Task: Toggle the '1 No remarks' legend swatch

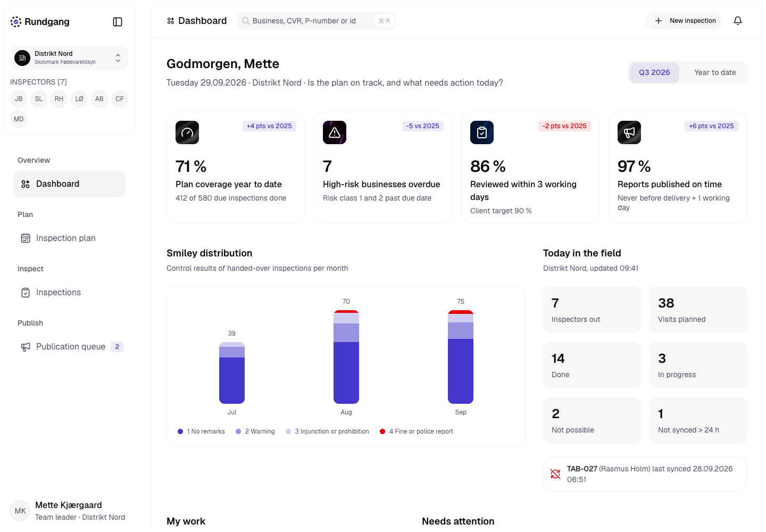Action: pyautogui.click(x=180, y=431)
